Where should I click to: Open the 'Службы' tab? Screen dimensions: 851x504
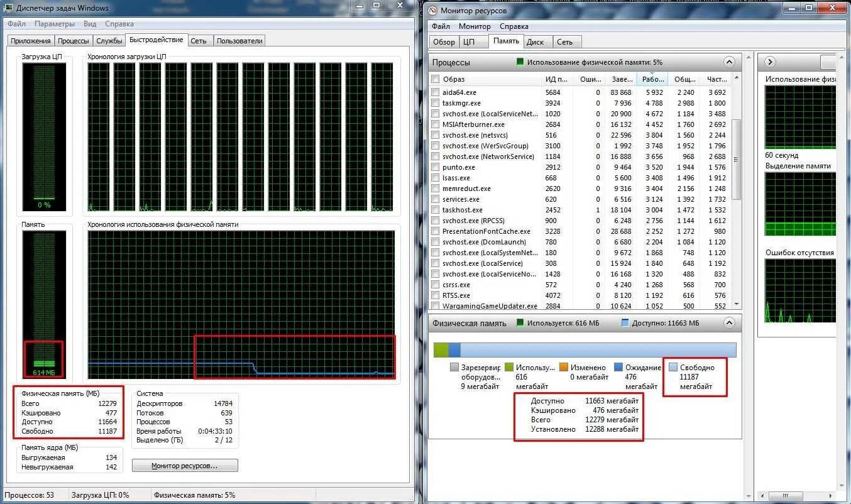(109, 41)
